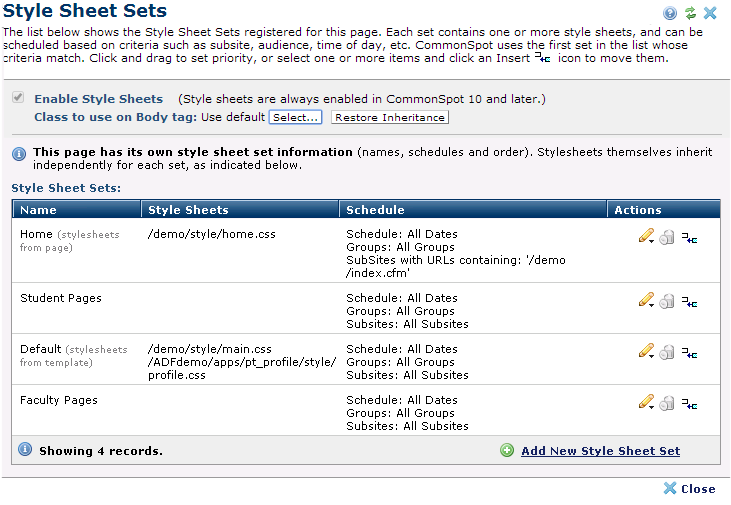Image resolution: width=731 pixels, height=505 pixels.
Task: Click the Select... button for Body class
Action: (x=295, y=118)
